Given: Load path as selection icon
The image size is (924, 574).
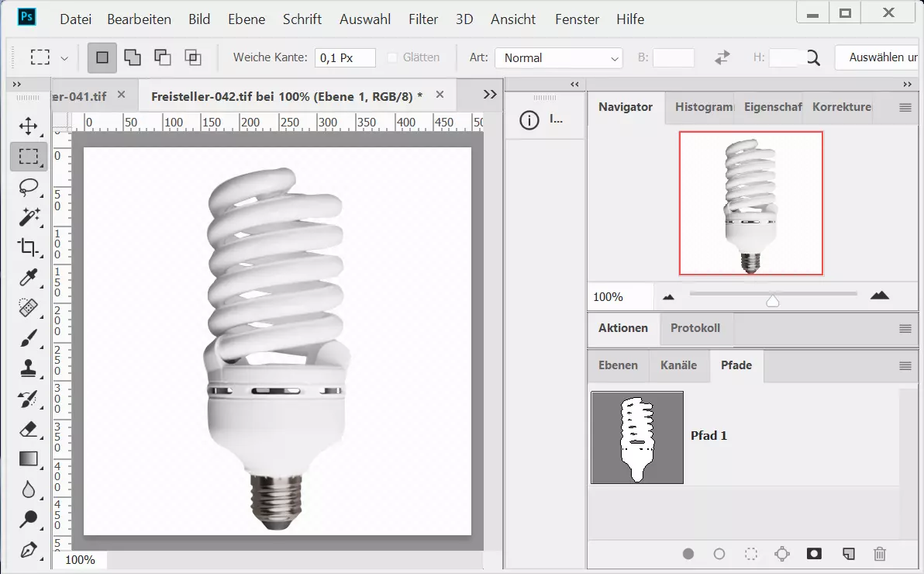Looking at the screenshot, I should click(751, 554).
